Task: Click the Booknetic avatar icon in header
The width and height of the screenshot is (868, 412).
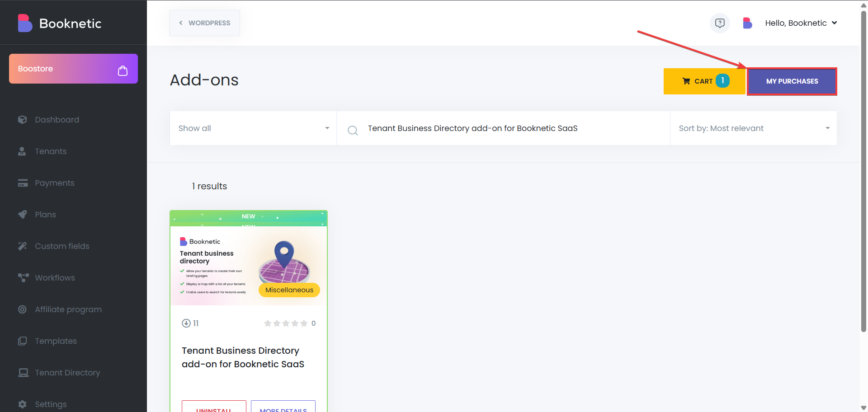Action: pos(747,23)
